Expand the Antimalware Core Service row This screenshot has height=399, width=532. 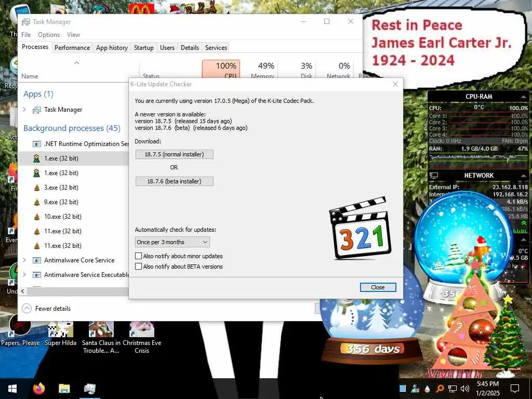[24, 260]
